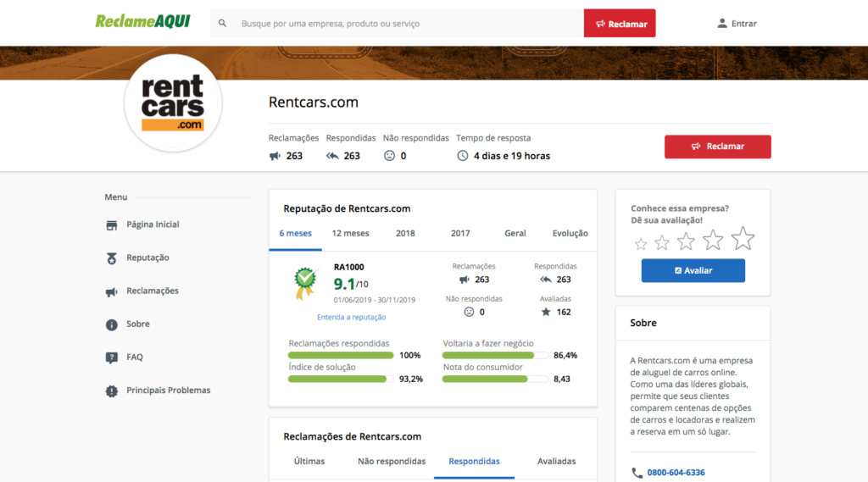Call link 0800-604-6336
868x482 pixels.
point(676,473)
